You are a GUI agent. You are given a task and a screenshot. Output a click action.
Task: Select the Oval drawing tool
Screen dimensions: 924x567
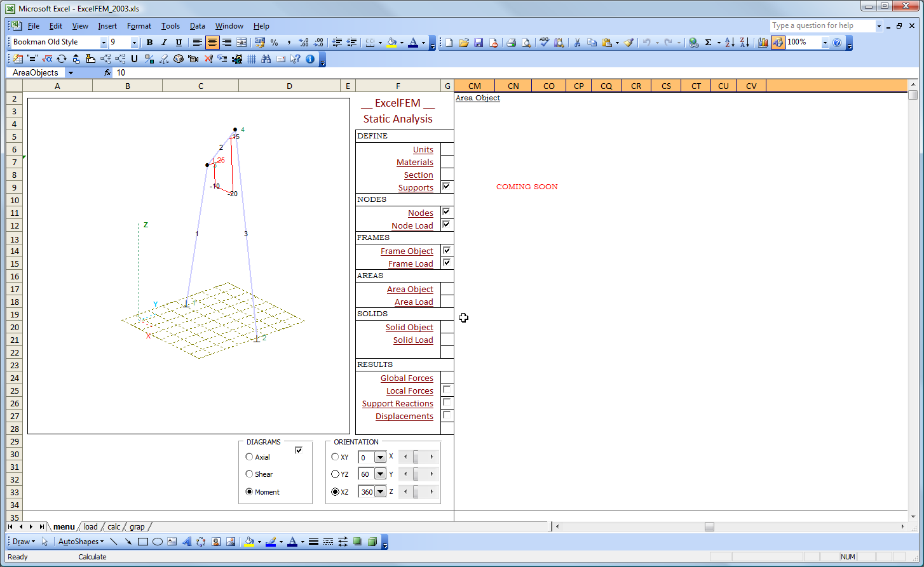coord(158,542)
